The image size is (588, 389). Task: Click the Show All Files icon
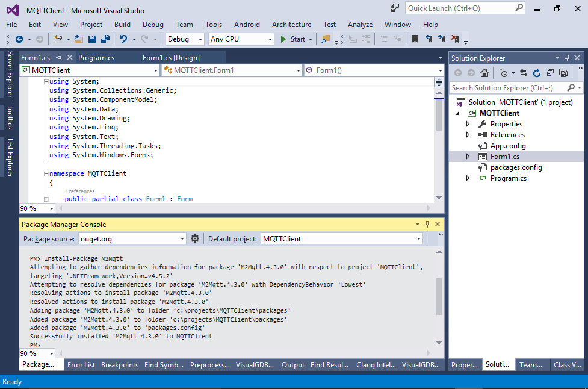point(563,73)
